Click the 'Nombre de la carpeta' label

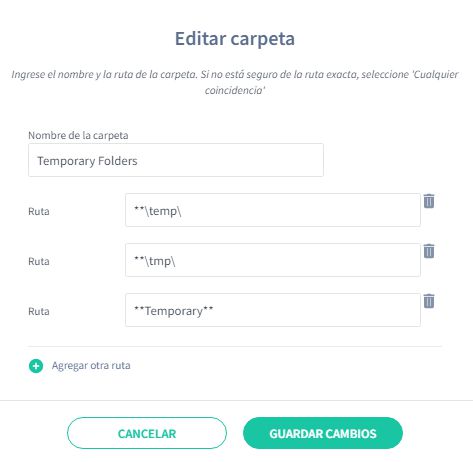(x=78, y=135)
